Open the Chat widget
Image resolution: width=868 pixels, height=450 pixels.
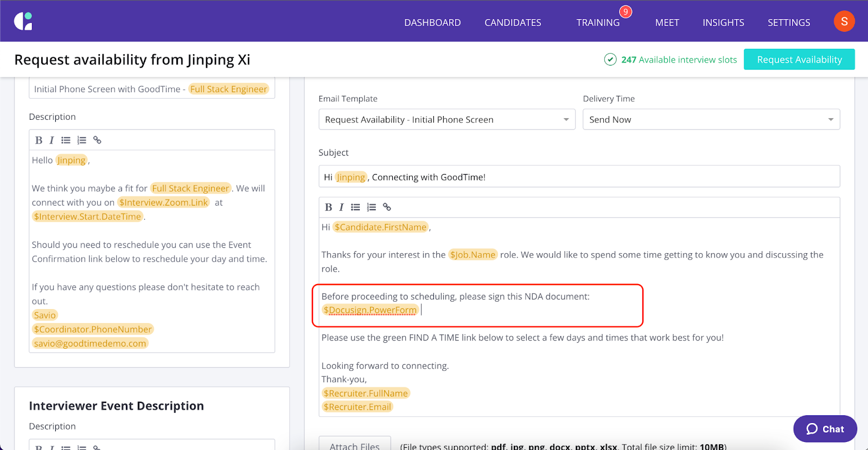(825, 429)
